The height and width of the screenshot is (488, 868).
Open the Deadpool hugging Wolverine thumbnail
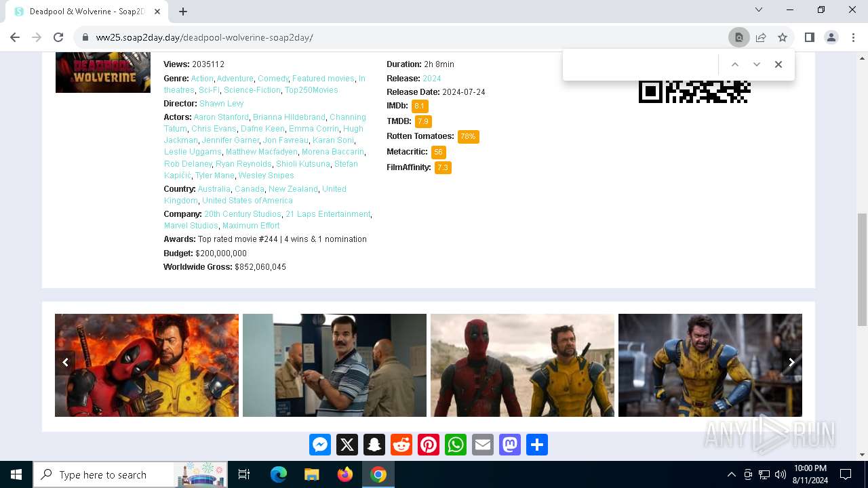click(x=146, y=365)
